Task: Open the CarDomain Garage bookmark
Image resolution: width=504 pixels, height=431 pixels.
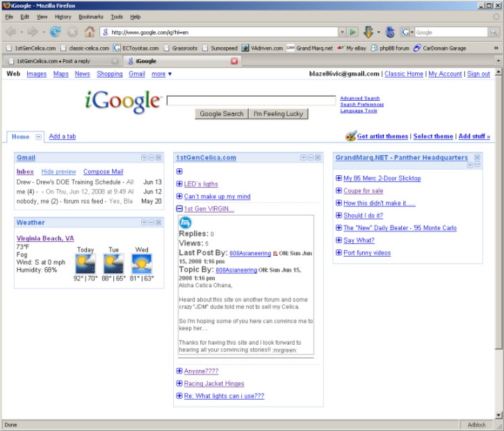Action: [x=439, y=48]
